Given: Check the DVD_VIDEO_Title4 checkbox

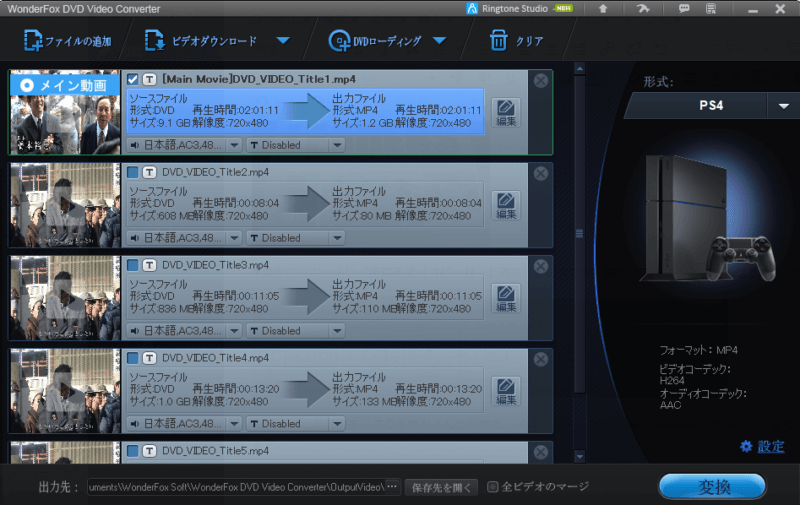Looking at the screenshot, I should [x=133, y=358].
